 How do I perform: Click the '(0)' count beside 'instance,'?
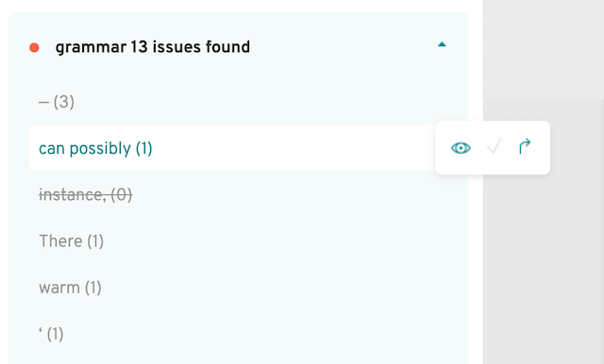click(x=122, y=194)
